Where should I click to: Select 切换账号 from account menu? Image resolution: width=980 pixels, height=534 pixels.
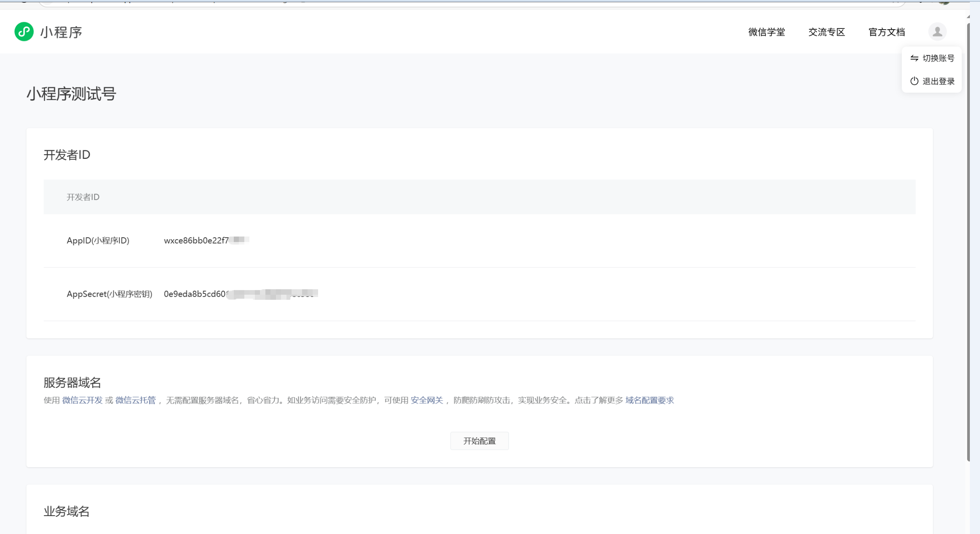click(938, 58)
